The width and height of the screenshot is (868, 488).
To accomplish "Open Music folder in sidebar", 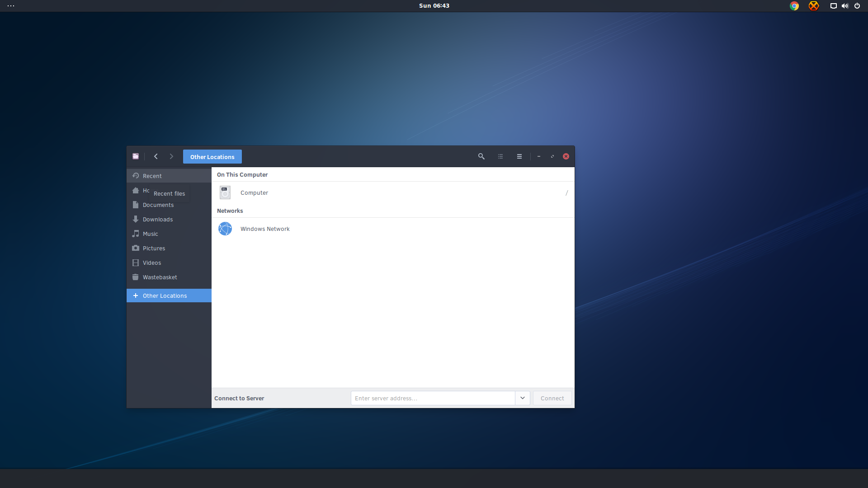I will click(x=169, y=234).
